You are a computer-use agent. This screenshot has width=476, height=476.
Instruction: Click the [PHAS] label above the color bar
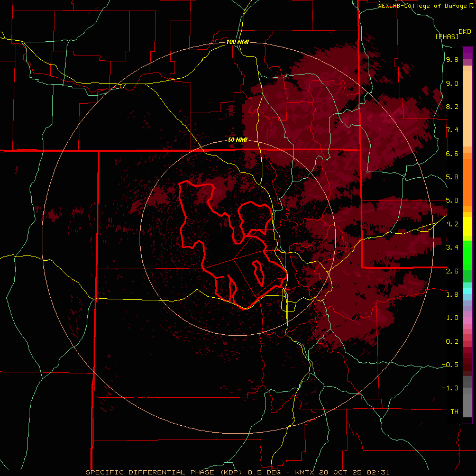447,36
